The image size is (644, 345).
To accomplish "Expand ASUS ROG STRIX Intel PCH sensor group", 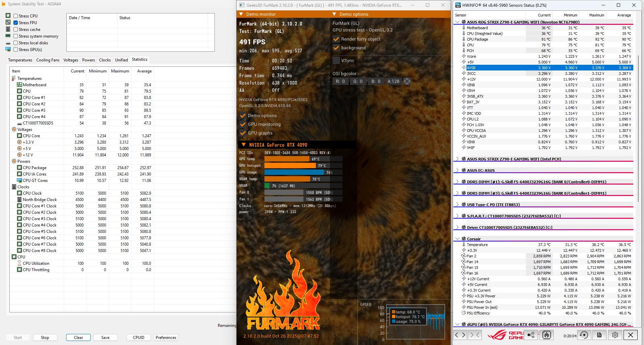I will [457, 159].
